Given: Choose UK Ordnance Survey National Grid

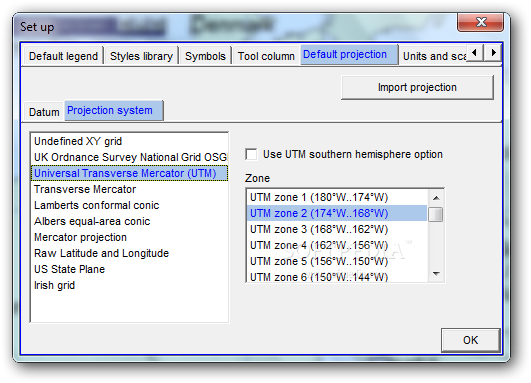Looking at the screenshot, I should [129, 157].
